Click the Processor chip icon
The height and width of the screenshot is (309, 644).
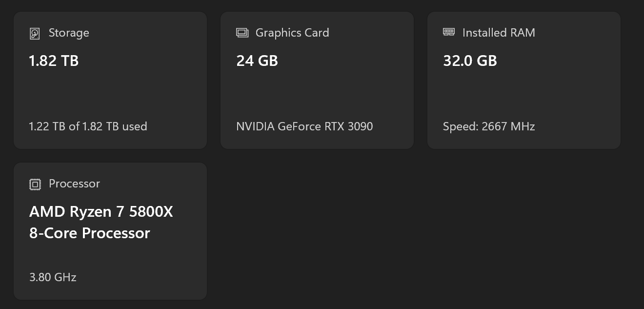pos(35,184)
